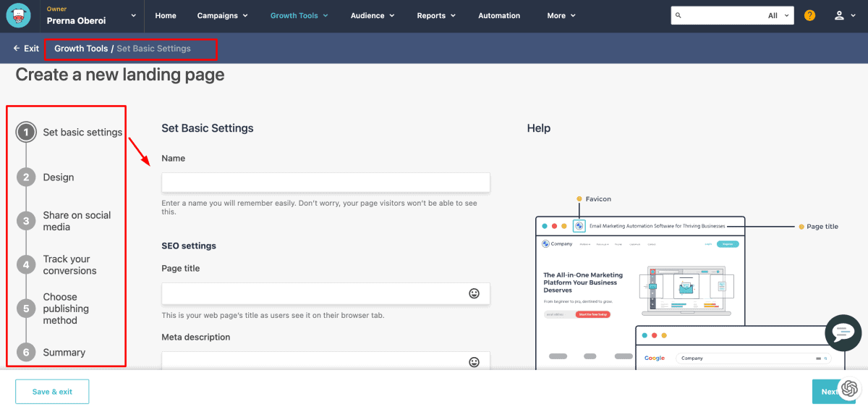Screen dimensions: 868x407
Task: Click the search magnifier icon
Action: pos(678,15)
